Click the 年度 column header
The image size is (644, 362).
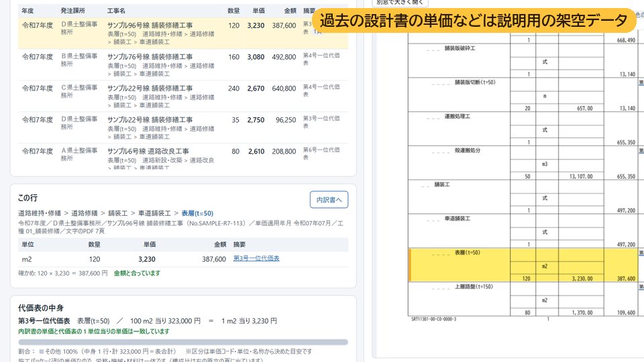pos(28,11)
